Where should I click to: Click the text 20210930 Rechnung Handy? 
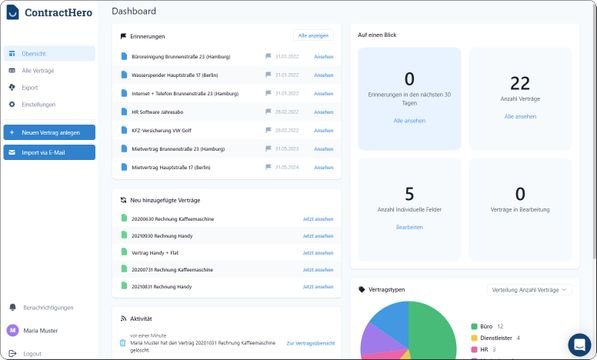click(162, 236)
